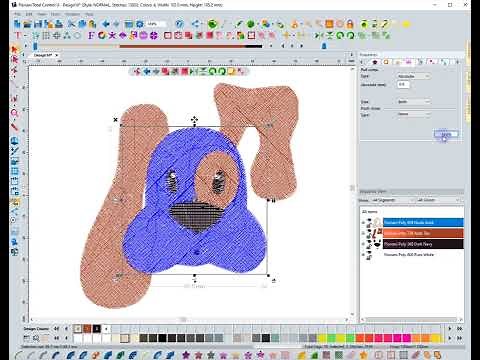Select the Floriani Poly Pure White row

(x=423, y=255)
